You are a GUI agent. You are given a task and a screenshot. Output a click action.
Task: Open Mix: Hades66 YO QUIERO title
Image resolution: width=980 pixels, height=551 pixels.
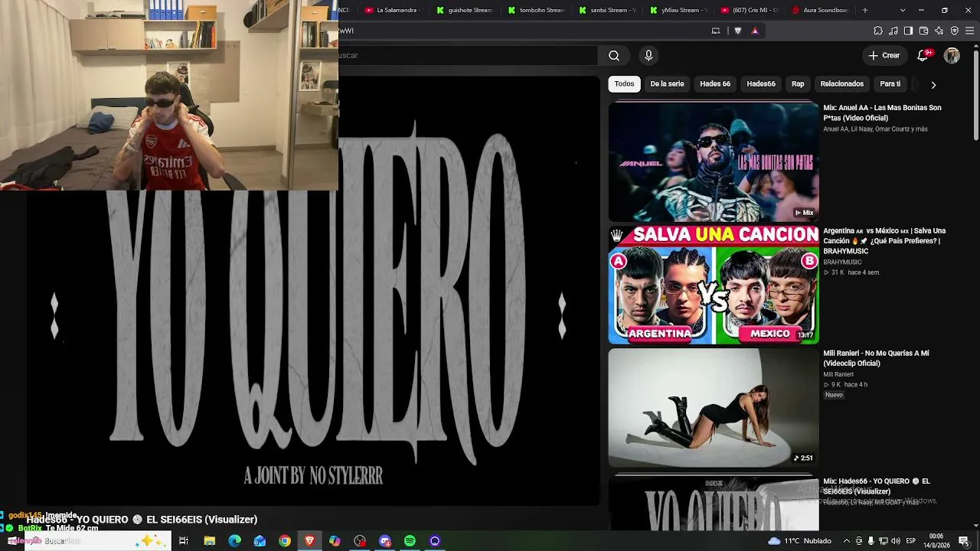tap(877, 486)
